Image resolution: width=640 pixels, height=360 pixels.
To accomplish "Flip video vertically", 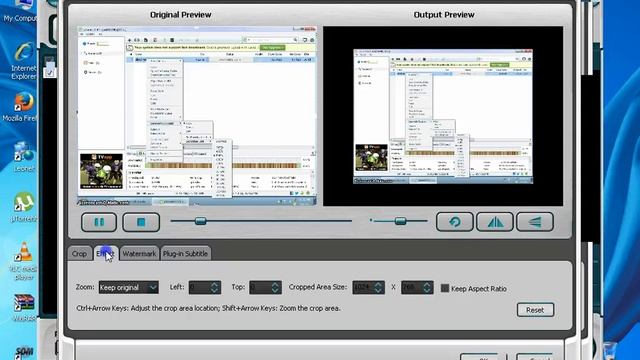I will pos(535,222).
